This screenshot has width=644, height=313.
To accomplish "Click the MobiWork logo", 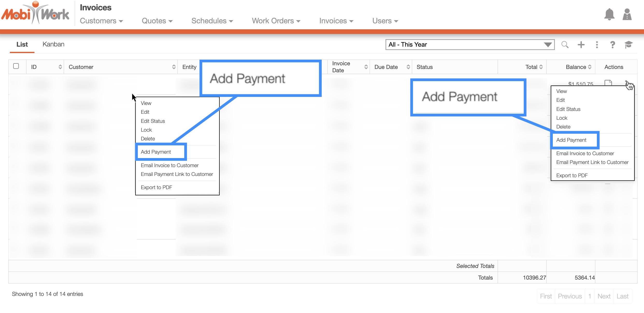I will coord(35,13).
